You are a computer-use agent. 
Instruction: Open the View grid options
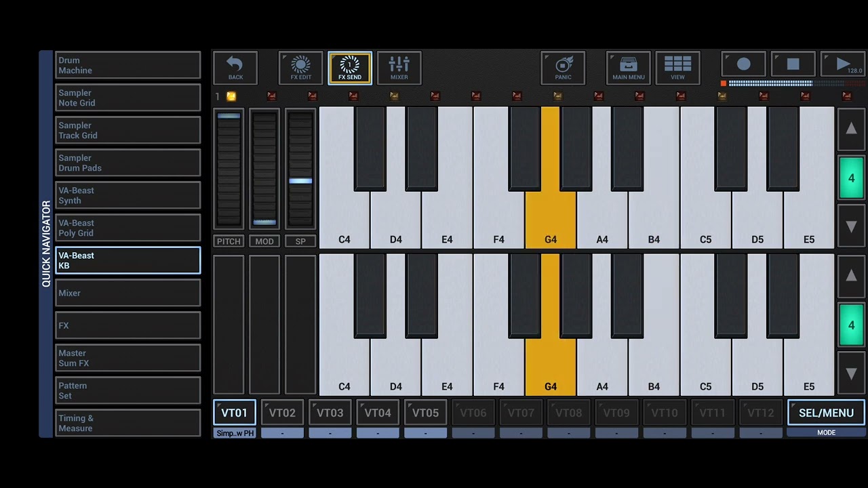coord(677,68)
